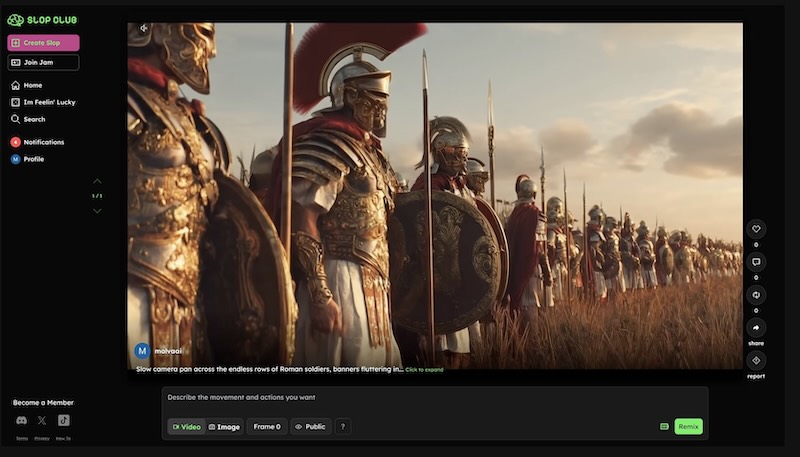Go to previous post with up chevron
This screenshot has height=457, width=800.
[97, 182]
